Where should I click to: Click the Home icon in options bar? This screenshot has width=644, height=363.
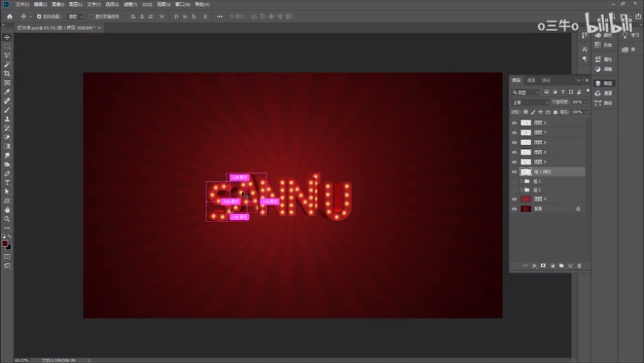coord(10,16)
